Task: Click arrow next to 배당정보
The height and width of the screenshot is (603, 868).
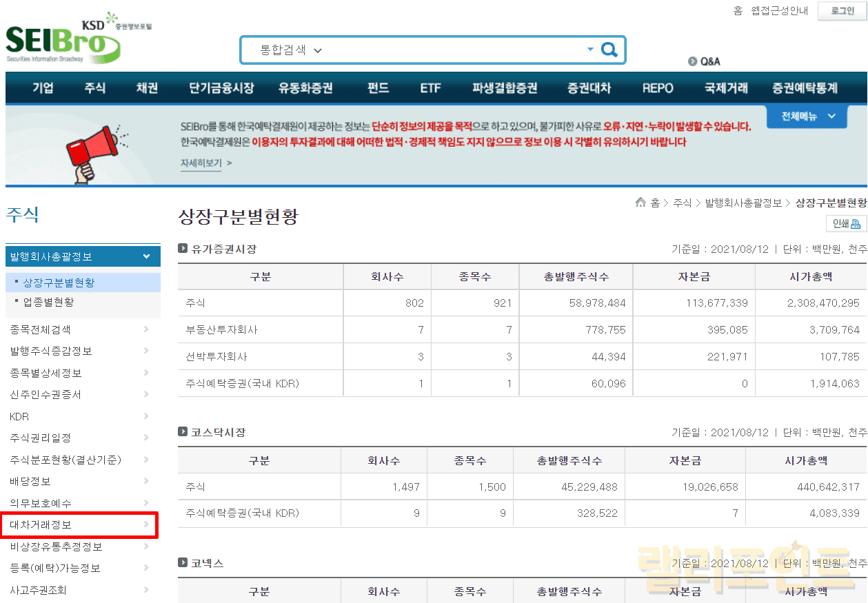Action: pyautogui.click(x=146, y=482)
